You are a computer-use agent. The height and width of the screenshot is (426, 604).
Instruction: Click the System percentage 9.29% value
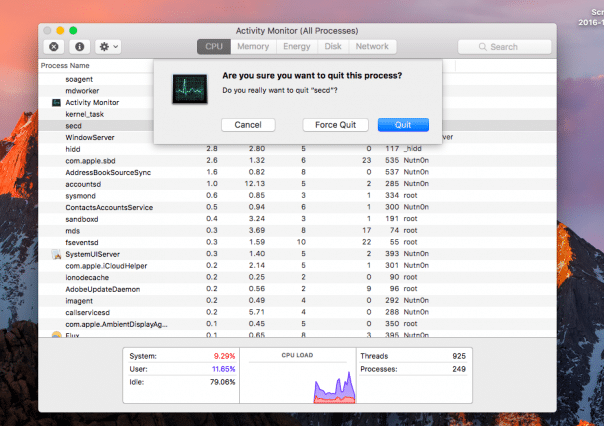pos(224,356)
